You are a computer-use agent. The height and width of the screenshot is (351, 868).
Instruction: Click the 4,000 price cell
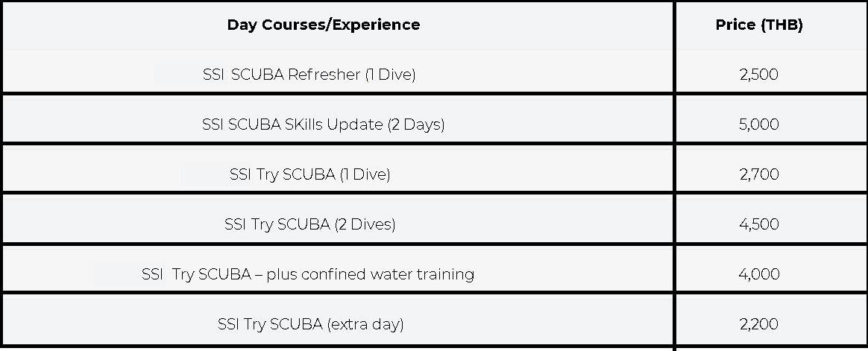tap(758, 274)
